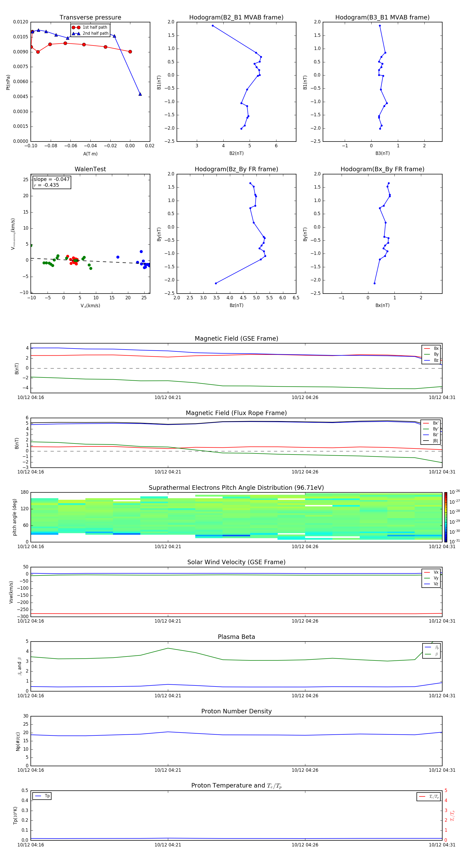
Task: Click the "Plasma Beta" plot title
Action: point(236,637)
